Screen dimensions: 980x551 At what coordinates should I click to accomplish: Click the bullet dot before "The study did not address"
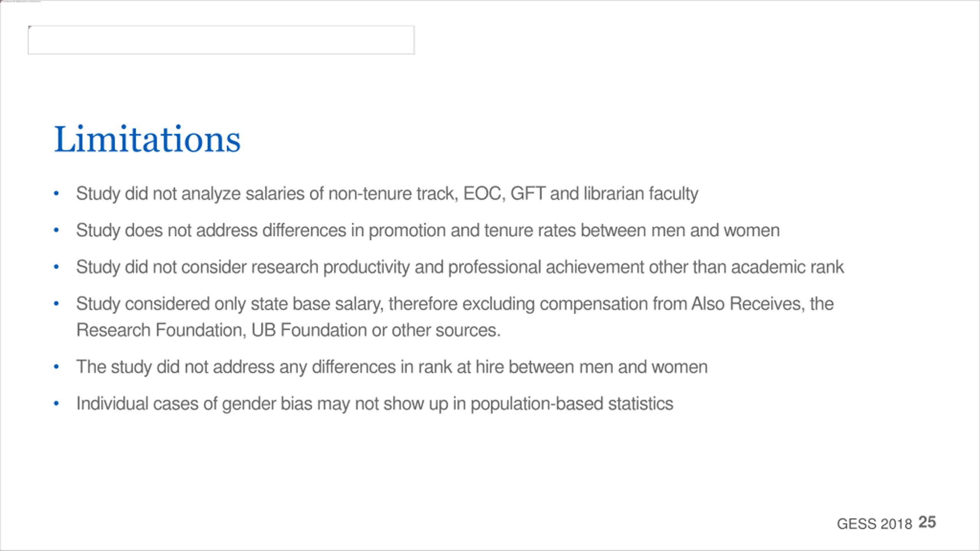pyautogui.click(x=56, y=367)
